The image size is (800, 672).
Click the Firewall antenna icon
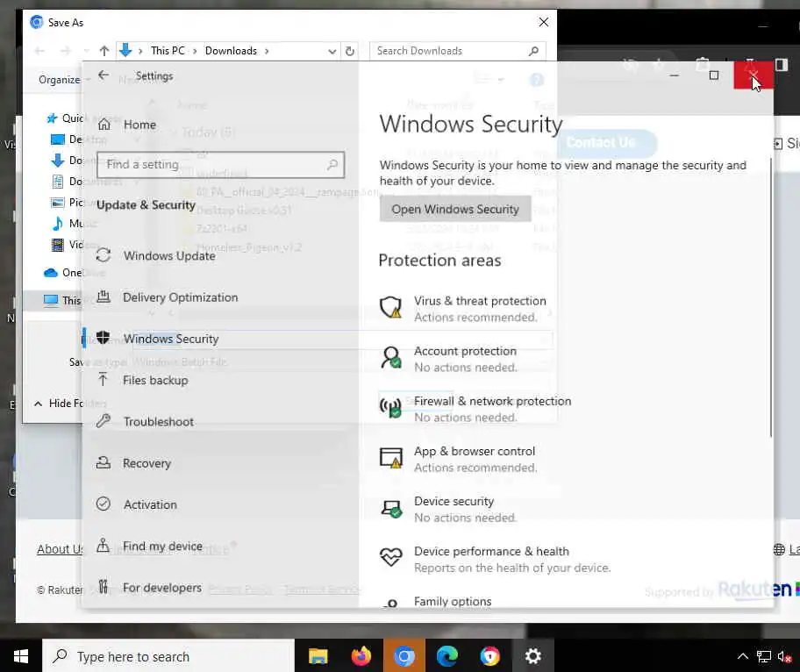point(390,407)
